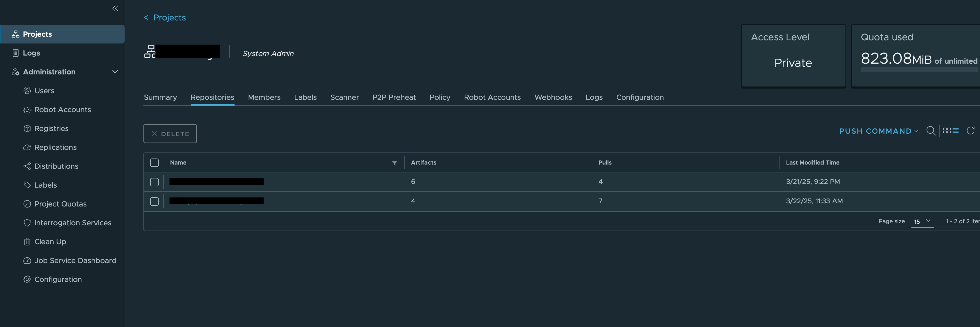Open Interrogation Services in sidebar
The width and height of the screenshot is (980, 327).
tap(72, 223)
